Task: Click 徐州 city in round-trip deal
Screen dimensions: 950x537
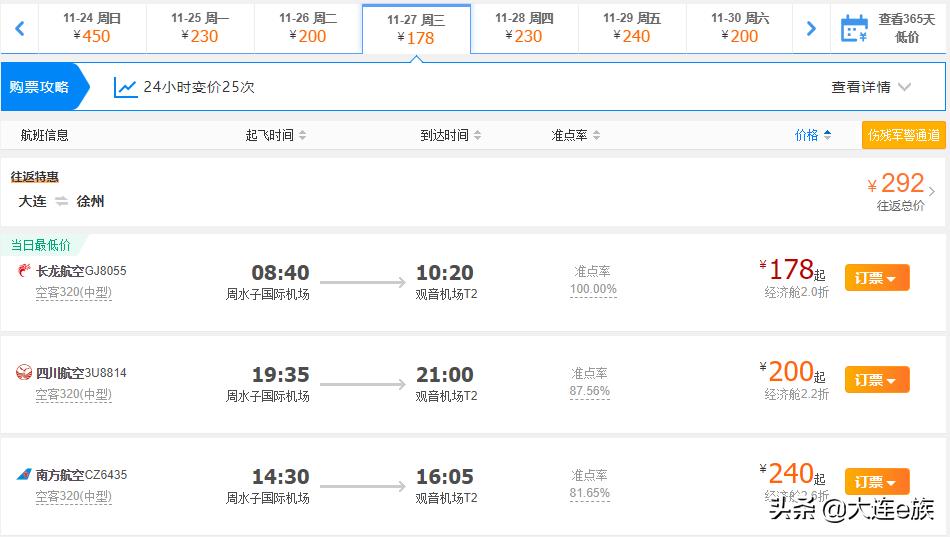Action: coord(90,201)
